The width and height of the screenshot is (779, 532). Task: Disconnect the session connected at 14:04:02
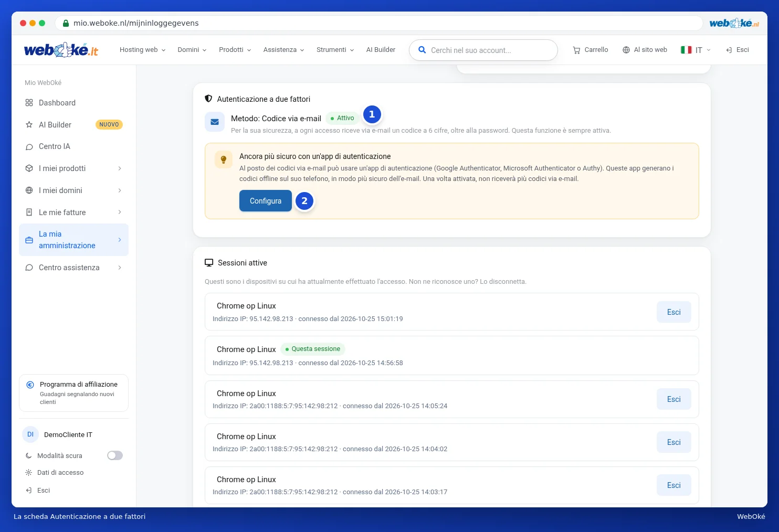click(x=674, y=442)
